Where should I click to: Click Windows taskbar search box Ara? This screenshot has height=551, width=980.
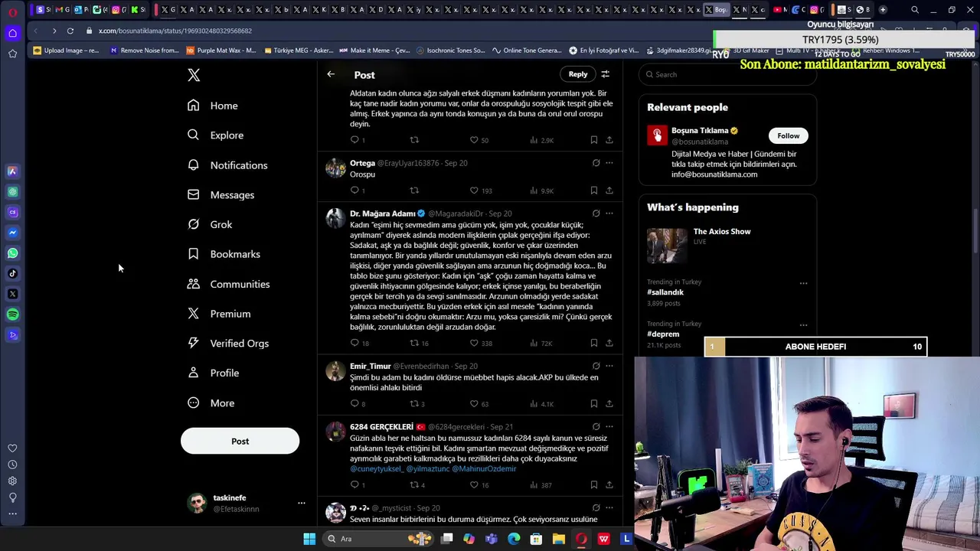click(379, 539)
